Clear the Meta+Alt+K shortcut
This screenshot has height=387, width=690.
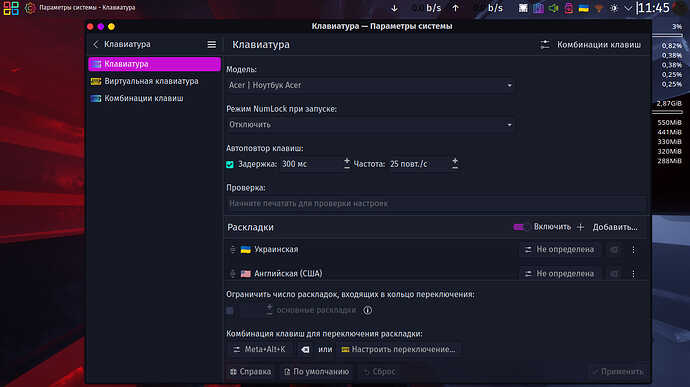tap(305, 350)
